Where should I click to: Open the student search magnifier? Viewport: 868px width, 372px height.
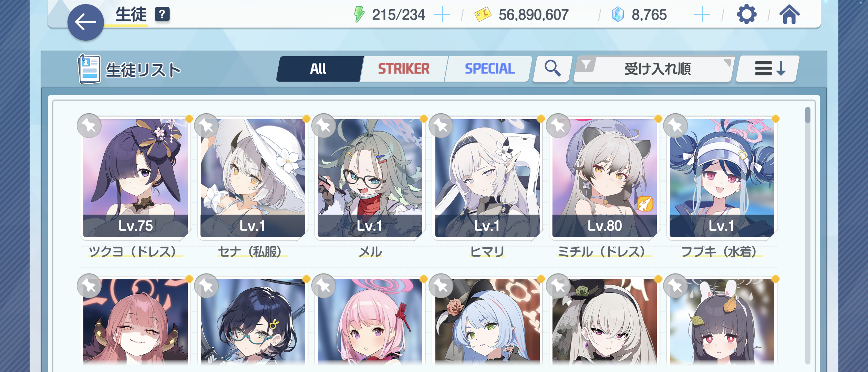(x=552, y=69)
